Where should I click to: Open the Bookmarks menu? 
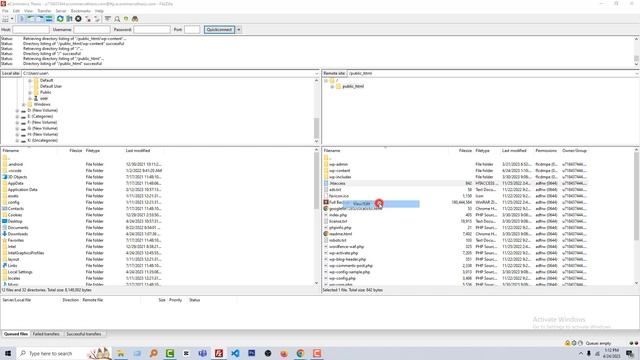[x=81, y=11]
